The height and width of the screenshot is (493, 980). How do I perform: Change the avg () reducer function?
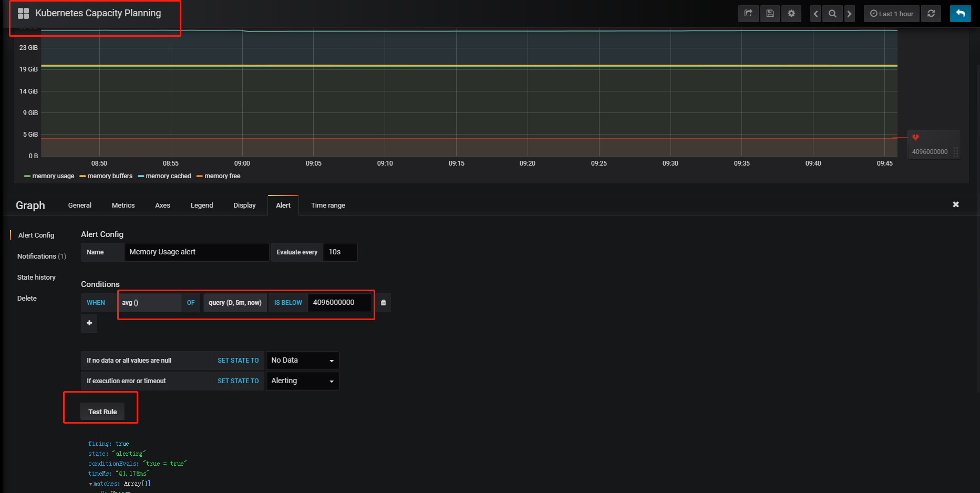coord(149,303)
